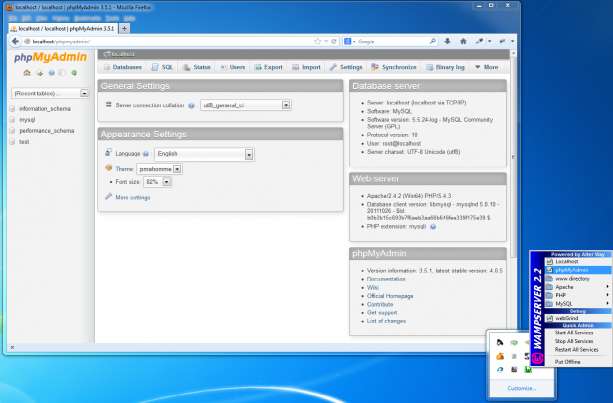Click the Contribute link
This screenshot has width=613, height=403.
380,304
